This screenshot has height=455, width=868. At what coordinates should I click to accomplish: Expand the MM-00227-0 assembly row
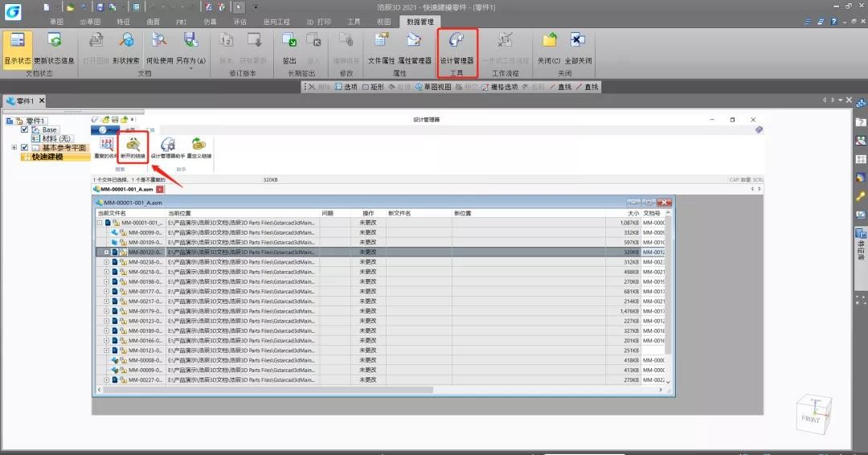tap(106, 379)
